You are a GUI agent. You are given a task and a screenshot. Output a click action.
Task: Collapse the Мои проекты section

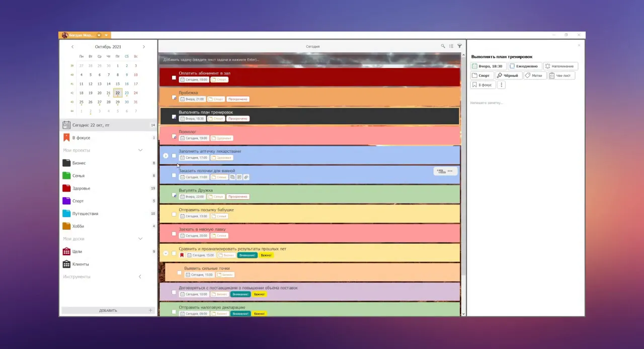pos(140,150)
